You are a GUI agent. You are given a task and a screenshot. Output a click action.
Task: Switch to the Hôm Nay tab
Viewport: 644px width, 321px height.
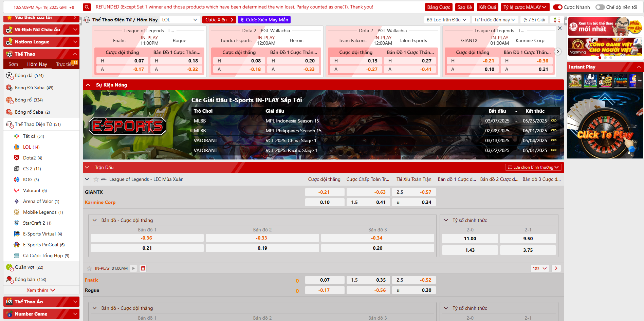[x=37, y=64]
